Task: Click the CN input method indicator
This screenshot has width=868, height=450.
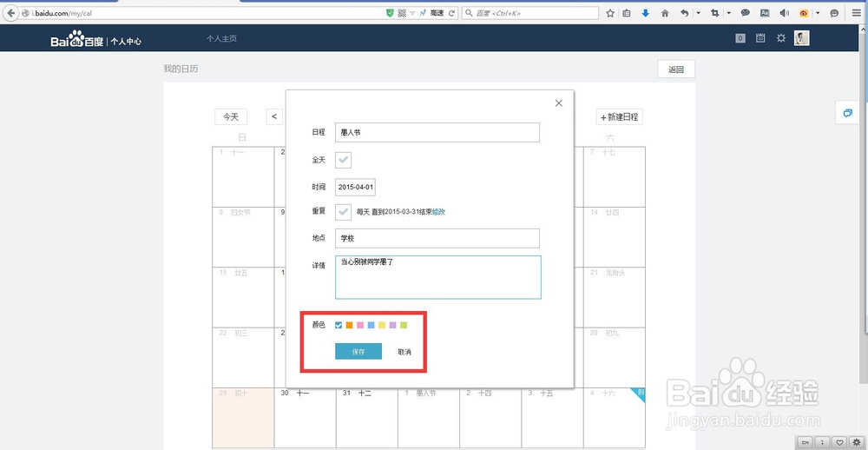Action: click(806, 442)
